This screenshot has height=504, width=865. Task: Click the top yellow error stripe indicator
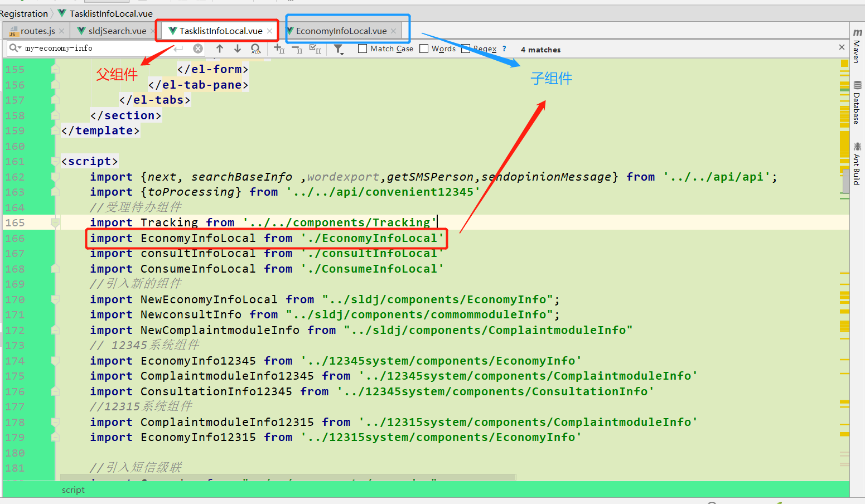pyautogui.click(x=844, y=64)
